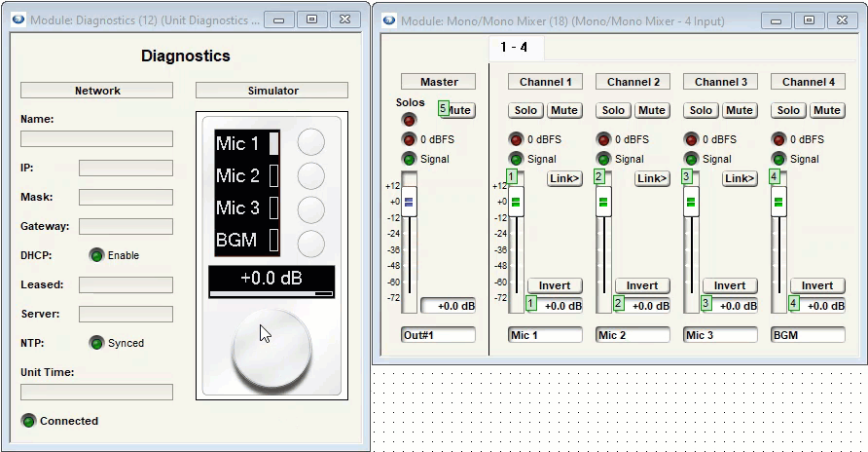Click the Diagnostics window app icon
The height and width of the screenshot is (452, 868).
pos(18,19)
